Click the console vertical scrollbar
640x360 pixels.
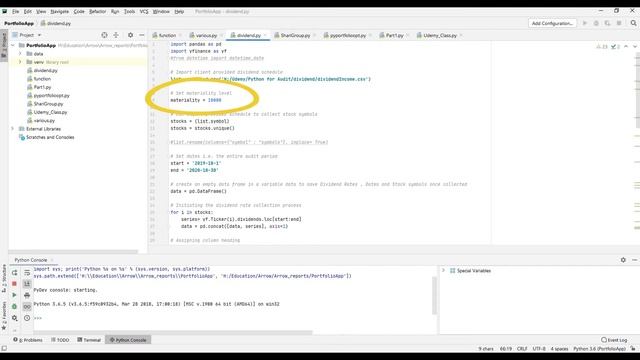[x=434, y=296]
